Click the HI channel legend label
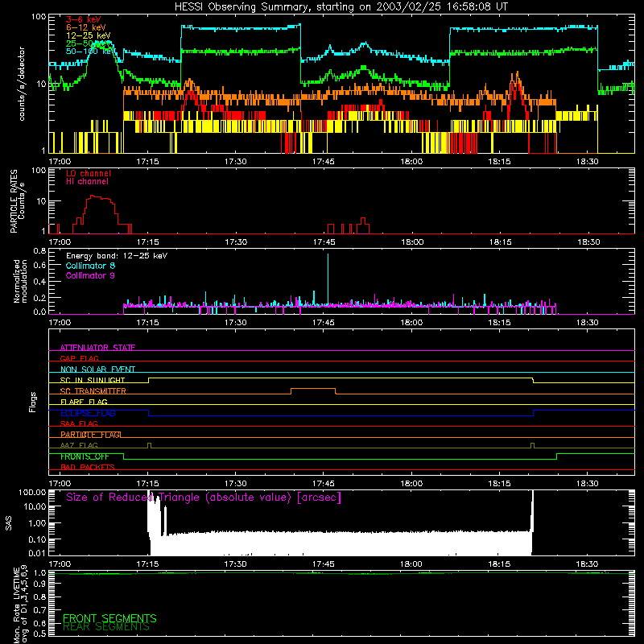Screen dimensions: 644x644 pos(87,181)
